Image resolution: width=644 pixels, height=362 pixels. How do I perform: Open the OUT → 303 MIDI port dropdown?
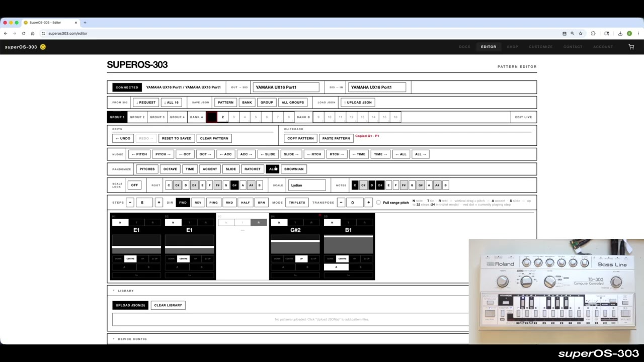[286, 87]
